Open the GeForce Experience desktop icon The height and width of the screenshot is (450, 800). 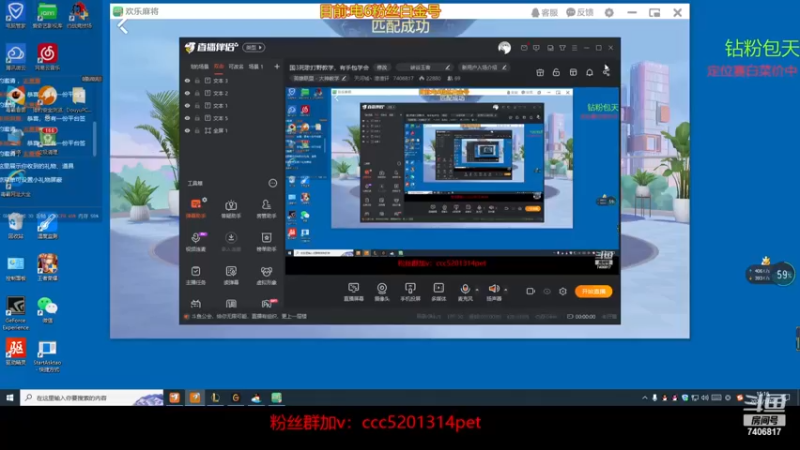point(15,313)
